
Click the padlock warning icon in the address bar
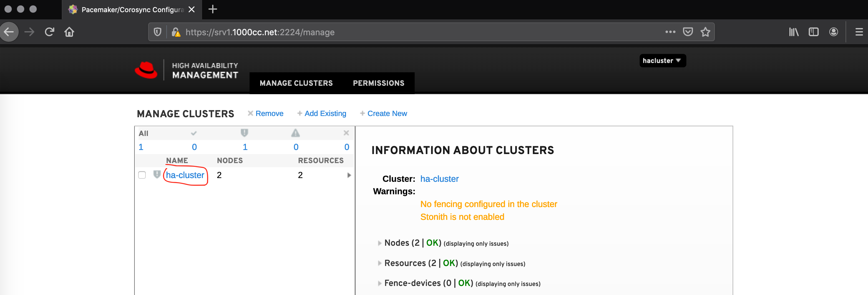(x=176, y=32)
